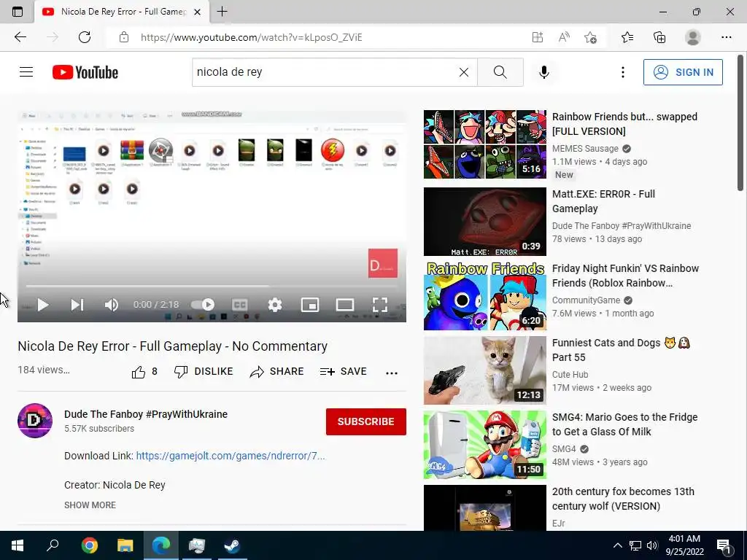
Task: Open Rainbow Friends but swapped thumbnail
Action: click(485, 144)
